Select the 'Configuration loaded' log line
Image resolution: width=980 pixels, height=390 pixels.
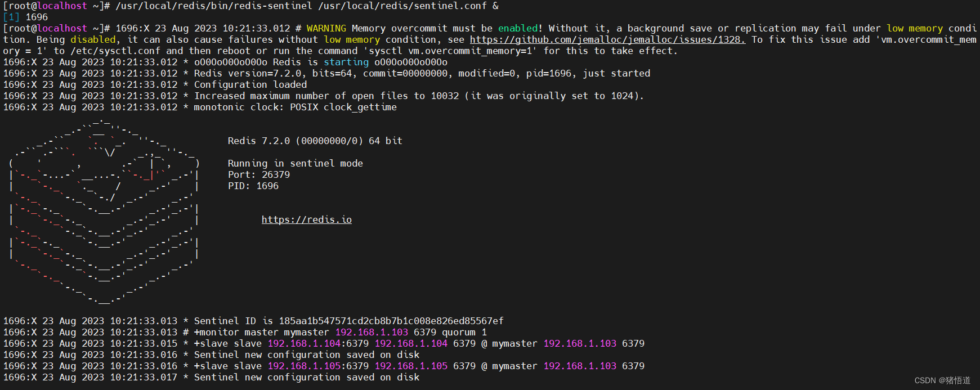(155, 84)
